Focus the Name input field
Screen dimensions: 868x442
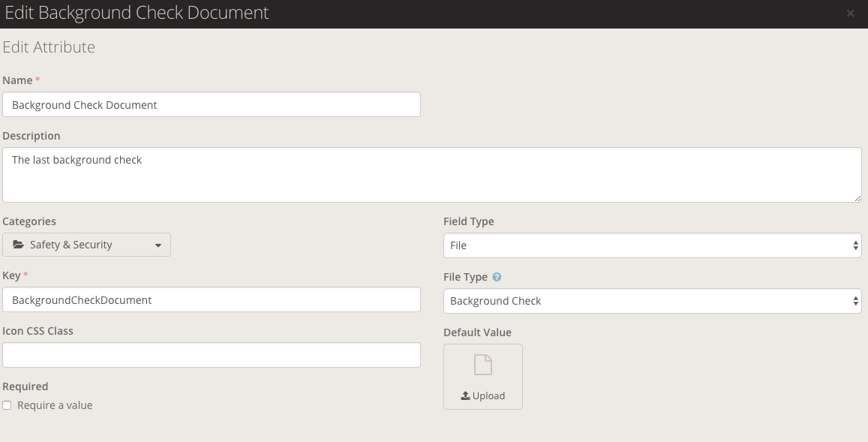pyautogui.click(x=211, y=105)
